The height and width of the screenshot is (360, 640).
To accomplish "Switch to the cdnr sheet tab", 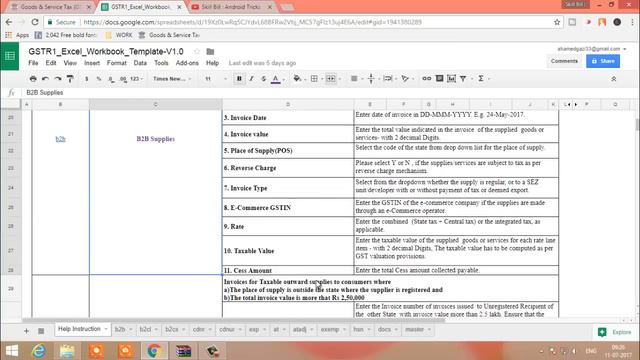I will pyautogui.click(x=198, y=329).
